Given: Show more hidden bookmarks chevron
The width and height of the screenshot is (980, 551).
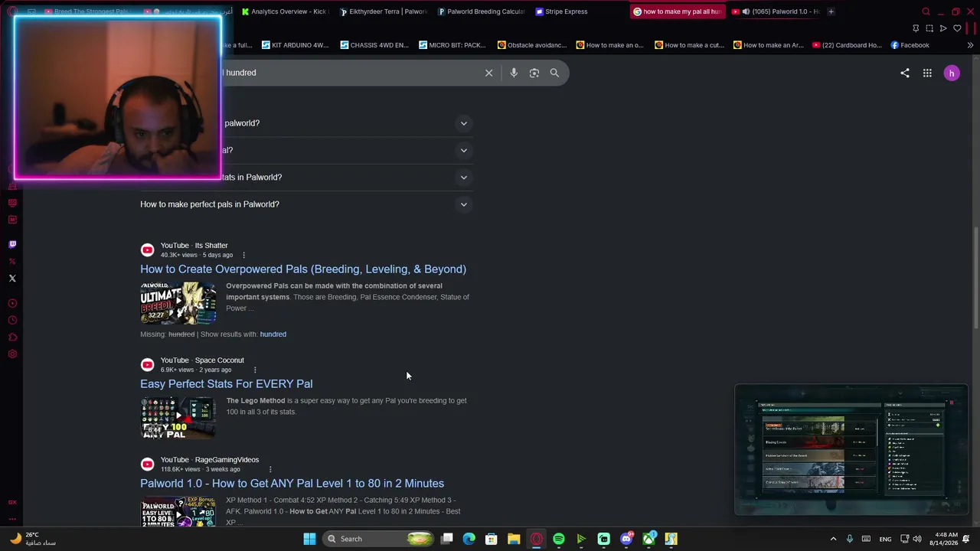Looking at the screenshot, I should [x=970, y=45].
